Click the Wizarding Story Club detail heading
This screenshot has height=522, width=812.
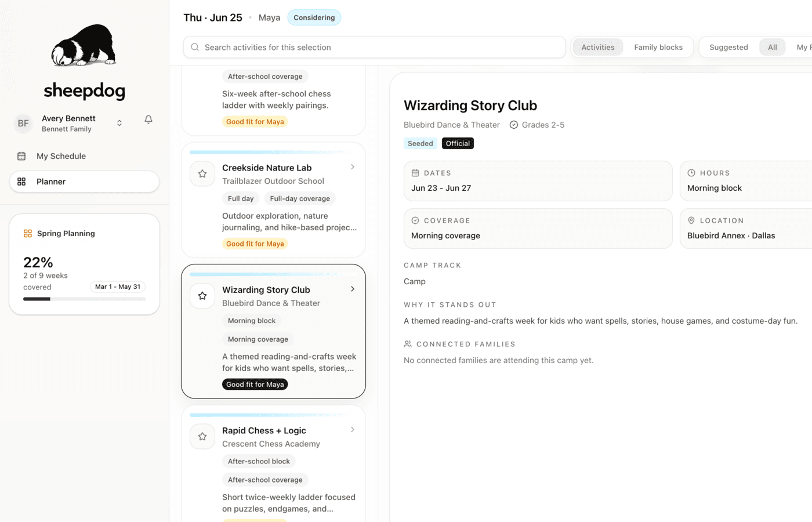coord(470,106)
